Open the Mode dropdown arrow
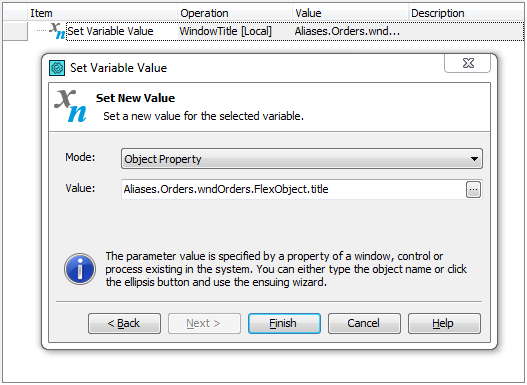 pos(474,159)
